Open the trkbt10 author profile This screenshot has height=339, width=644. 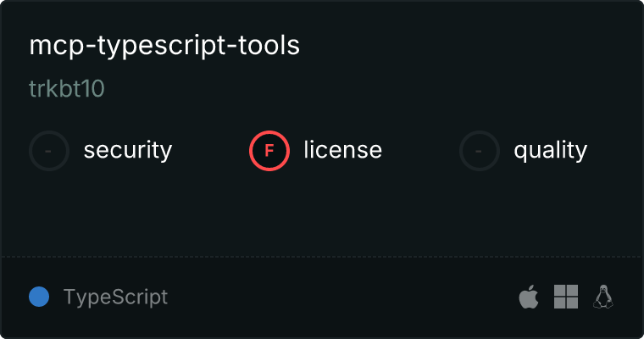pyautogui.click(x=67, y=90)
